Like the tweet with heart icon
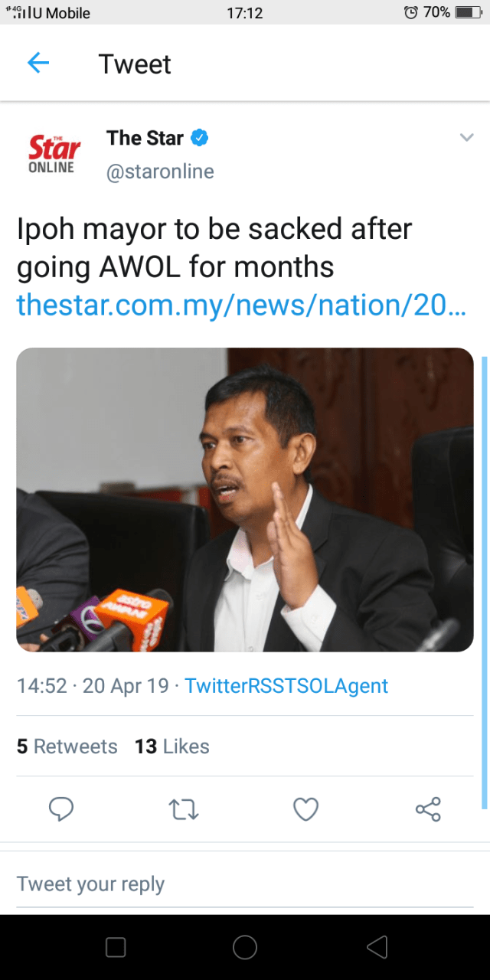Image resolution: width=490 pixels, height=980 pixels. [306, 809]
